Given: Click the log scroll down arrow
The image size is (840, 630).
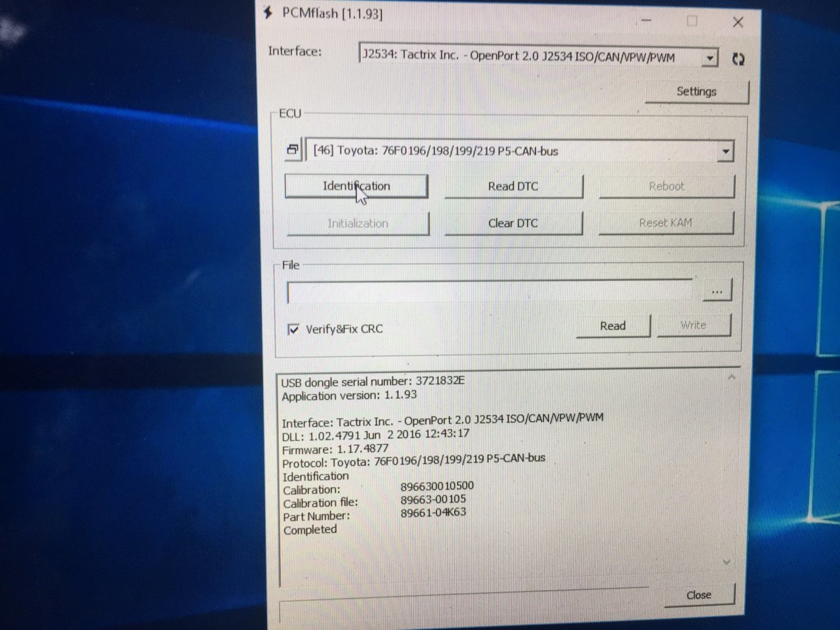Looking at the screenshot, I should tap(726, 562).
